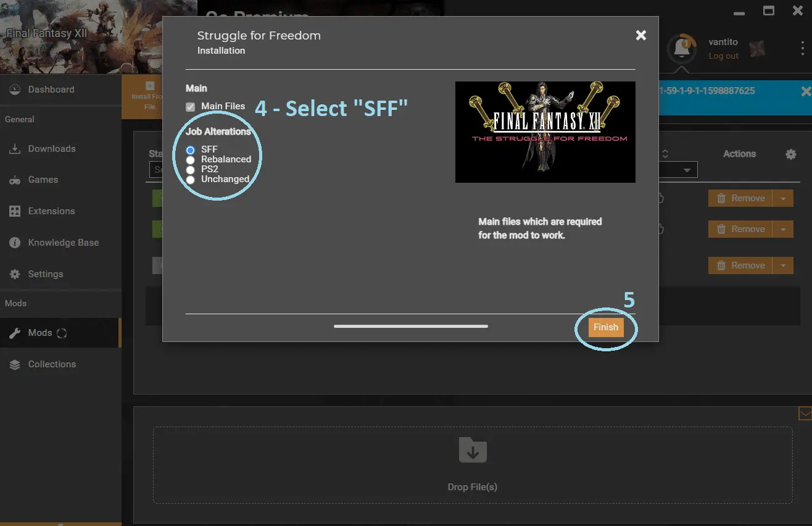Open the Dashboard gauge icon in sidebar
Screen dimensions: 812x526
[15, 90]
